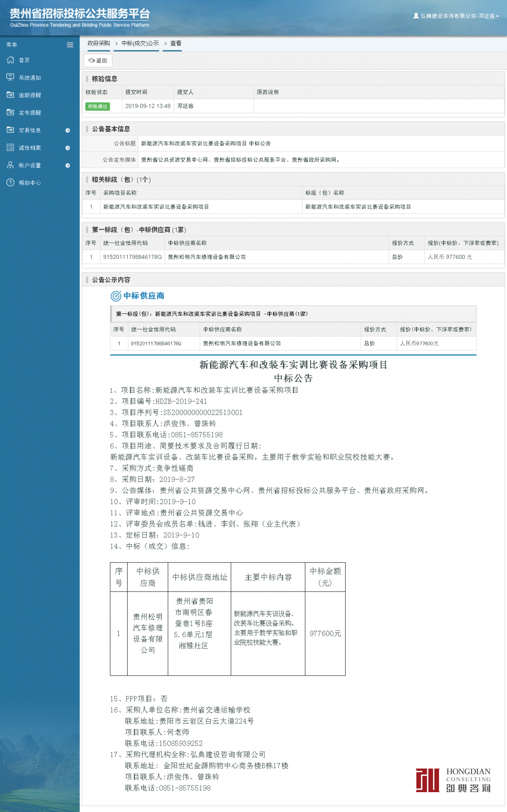Image resolution: width=507 pixels, height=812 pixels.
Task: Open 发布提醒 in the sidebar
Action: click(x=30, y=113)
